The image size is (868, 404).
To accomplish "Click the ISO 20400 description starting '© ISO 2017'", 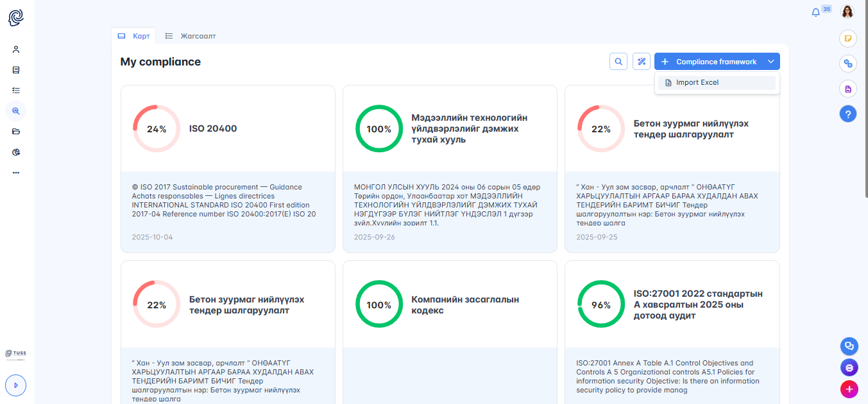I will (225, 200).
